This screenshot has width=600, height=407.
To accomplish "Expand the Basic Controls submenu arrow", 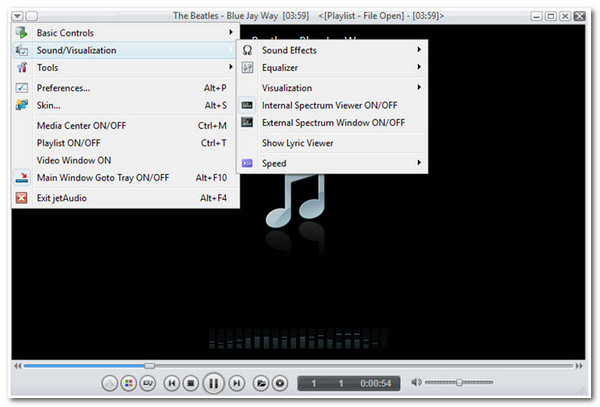I will tap(231, 32).
